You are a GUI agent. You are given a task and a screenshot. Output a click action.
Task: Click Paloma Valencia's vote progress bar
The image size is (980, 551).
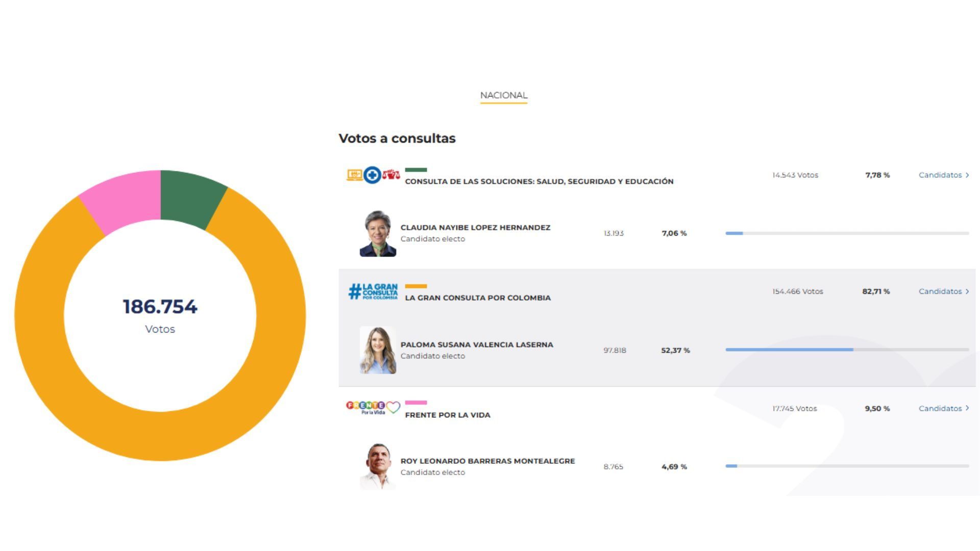790,350
